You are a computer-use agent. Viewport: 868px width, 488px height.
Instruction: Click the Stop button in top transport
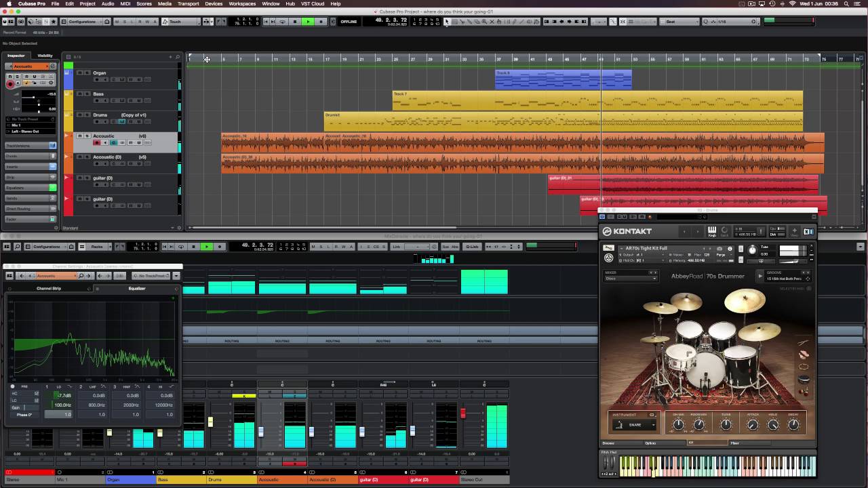pos(295,22)
